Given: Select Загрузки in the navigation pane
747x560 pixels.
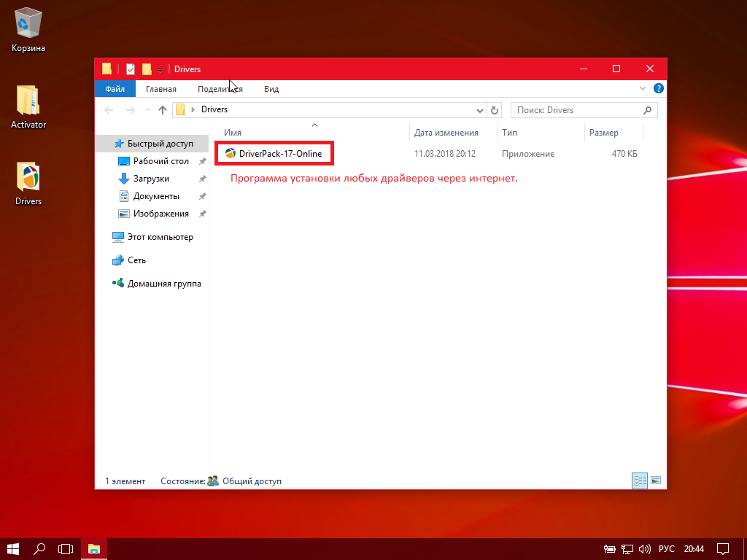Looking at the screenshot, I should pyautogui.click(x=151, y=179).
